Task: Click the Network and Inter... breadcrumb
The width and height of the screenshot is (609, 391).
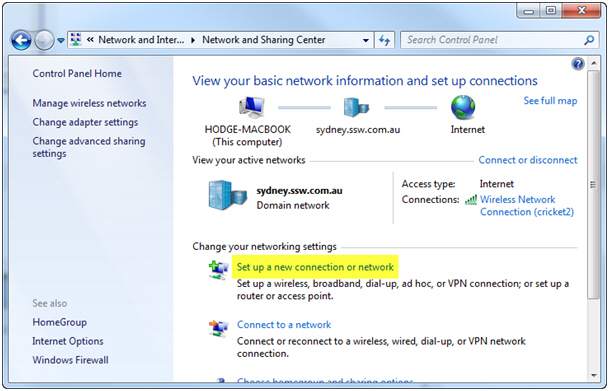Action: click(x=141, y=40)
